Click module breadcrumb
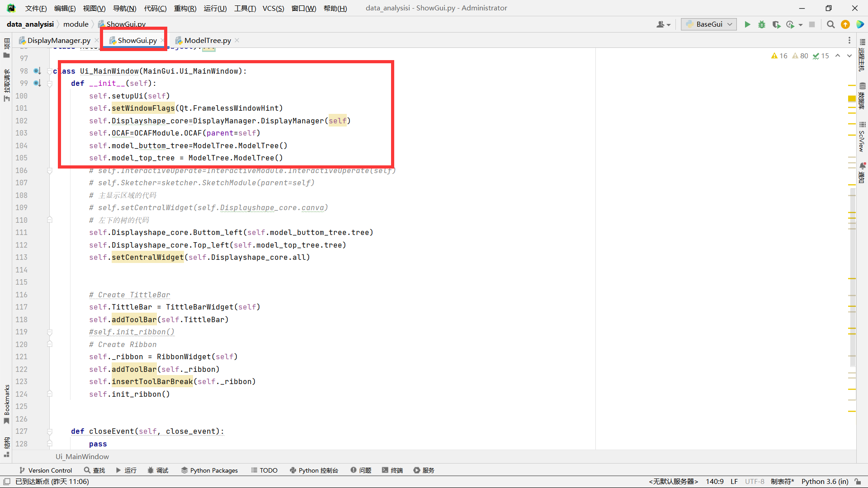This screenshot has height=488, width=868. tap(76, 24)
